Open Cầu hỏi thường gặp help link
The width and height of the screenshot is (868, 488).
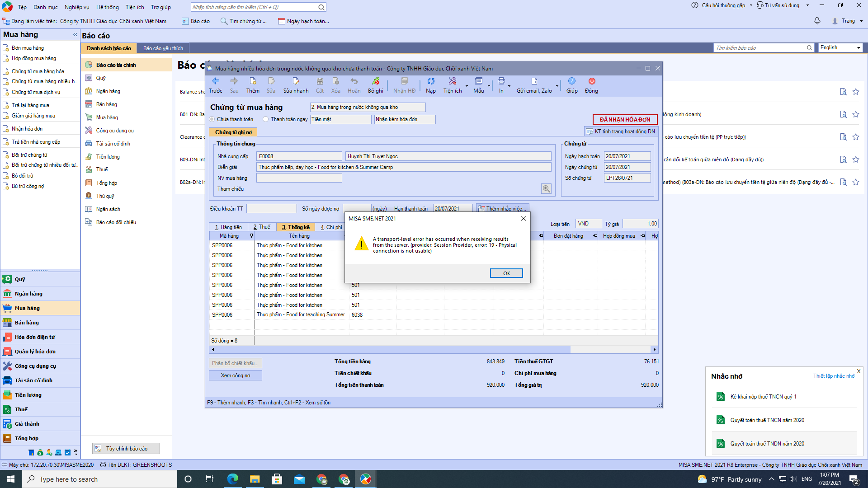pyautogui.click(x=722, y=5)
